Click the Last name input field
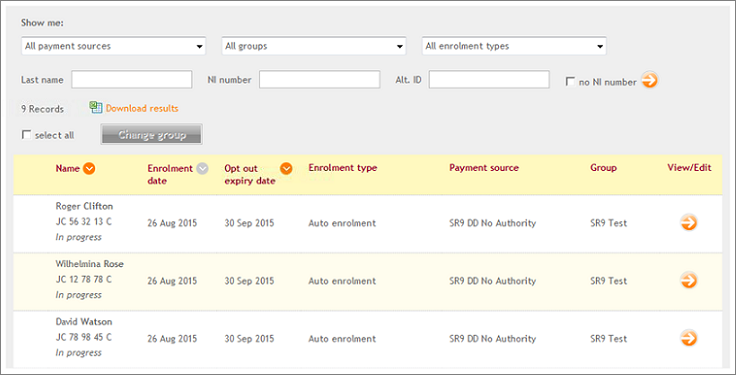Image resolution: width=736 pixels, height=375 pixels. click(x=131, y=79)
